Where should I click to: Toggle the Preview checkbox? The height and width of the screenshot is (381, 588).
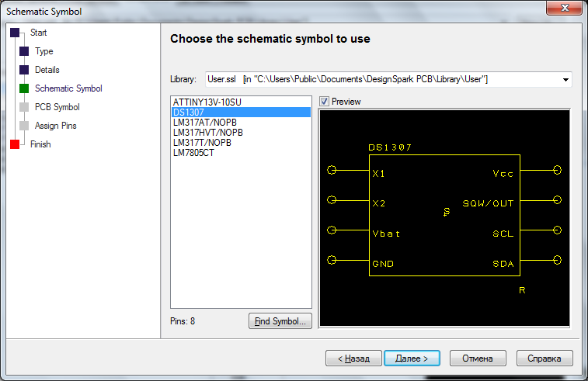tap(325, 102)
